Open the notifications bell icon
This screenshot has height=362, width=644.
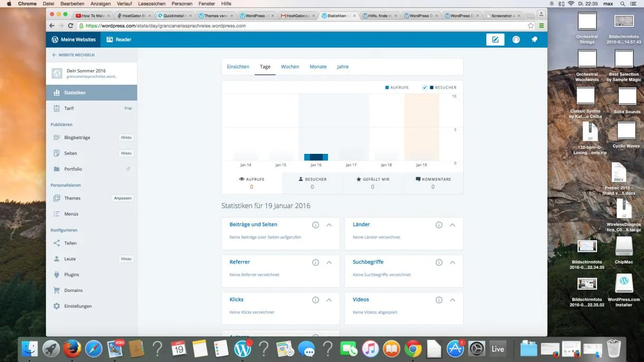coord(534,40)
